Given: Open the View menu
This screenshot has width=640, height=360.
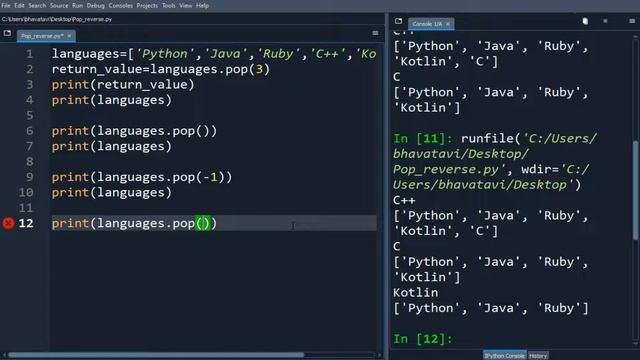Looking at the screenshot, I should (186, 6).
